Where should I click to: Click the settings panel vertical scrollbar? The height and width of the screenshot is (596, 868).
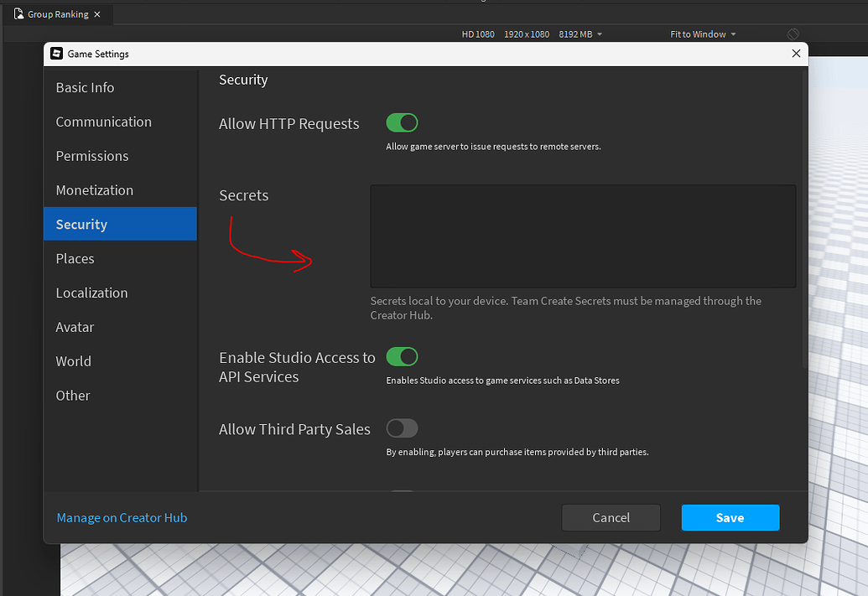click(805, 219)
